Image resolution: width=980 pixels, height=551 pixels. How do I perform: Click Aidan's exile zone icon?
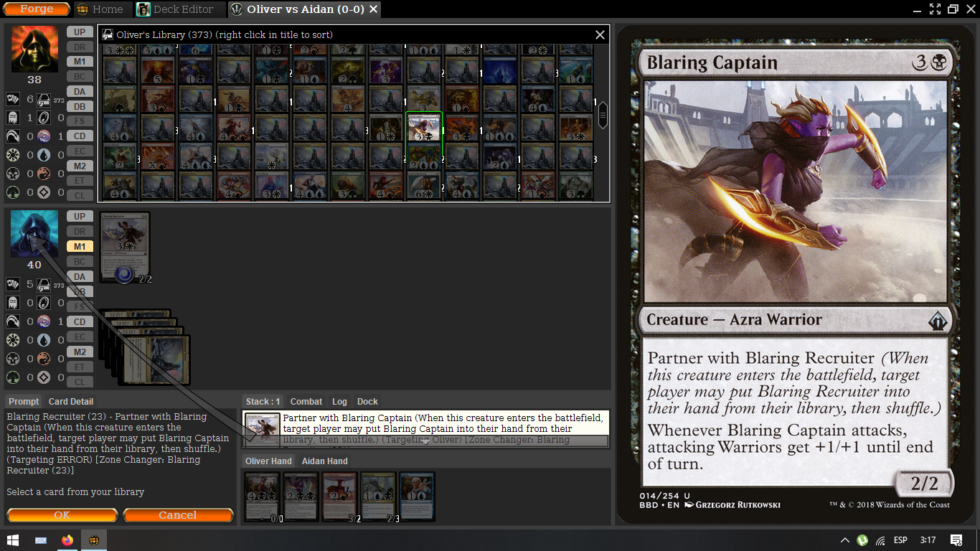tap(43, 303)
